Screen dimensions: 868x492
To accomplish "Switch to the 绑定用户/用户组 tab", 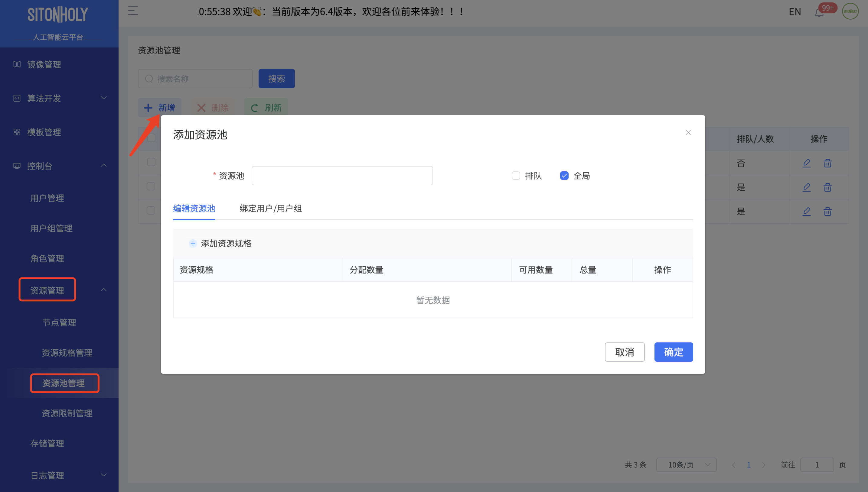I will (271, 209).
